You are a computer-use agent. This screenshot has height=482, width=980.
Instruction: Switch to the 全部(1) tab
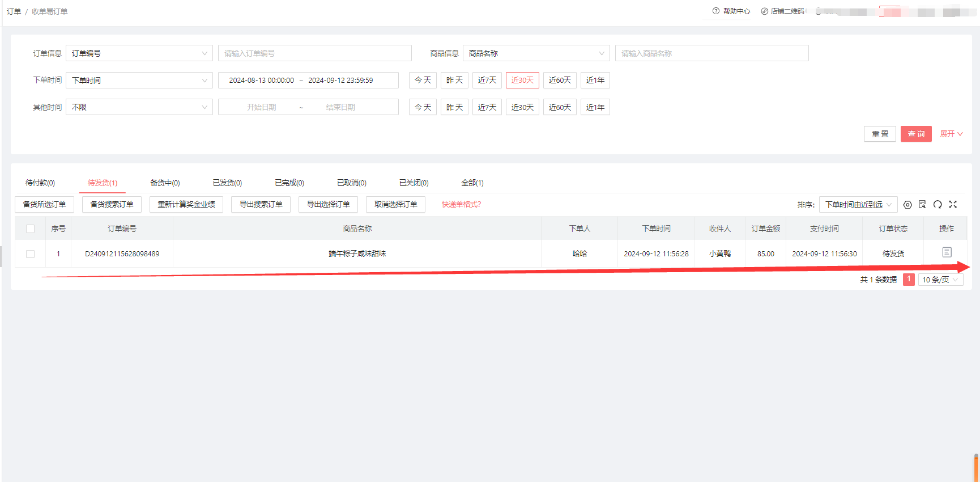tap(472, 183)
